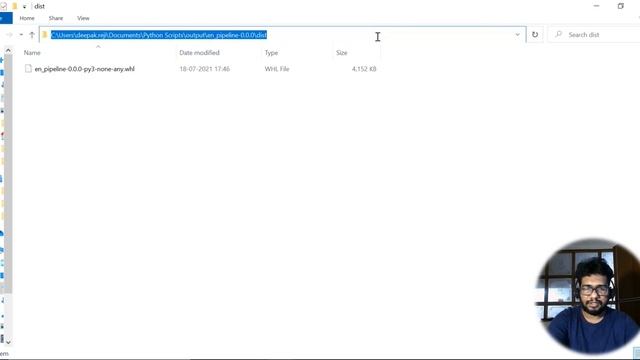640x360 pixels.
Task: Sort files by the Name column
Action: click(x=32, y=53)
